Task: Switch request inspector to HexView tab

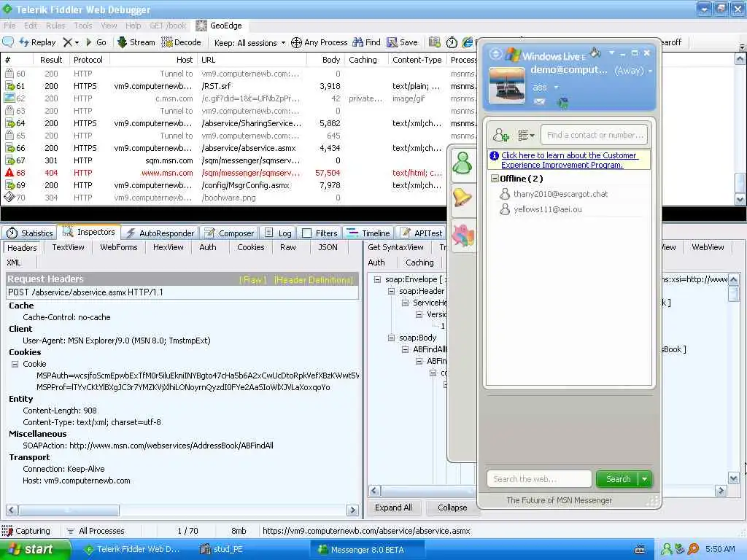Action: pos(169,247)
